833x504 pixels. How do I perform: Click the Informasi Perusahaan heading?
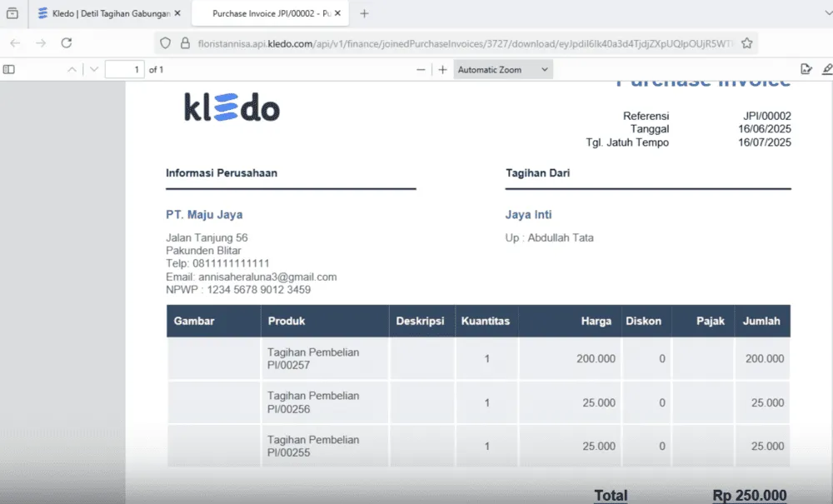pyautogui.click(x=222, y=173)
